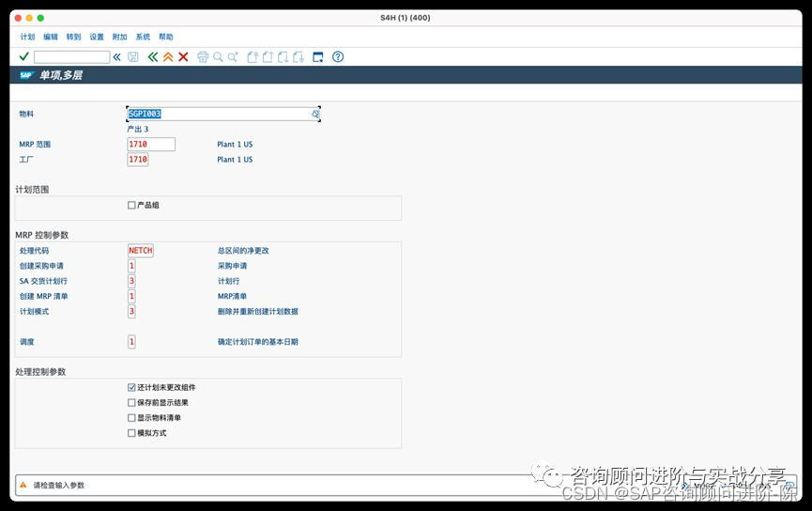This screenshot has width=812, height=511.
Task: Click the Previous Page icon
Action: tap(268, 57)
